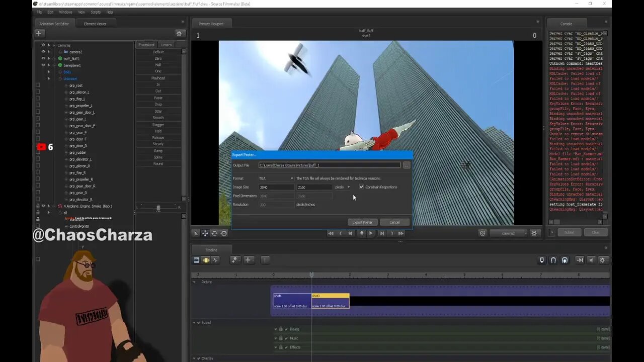
Task: Click the record button in the viewport
Action: coord(361,233)
